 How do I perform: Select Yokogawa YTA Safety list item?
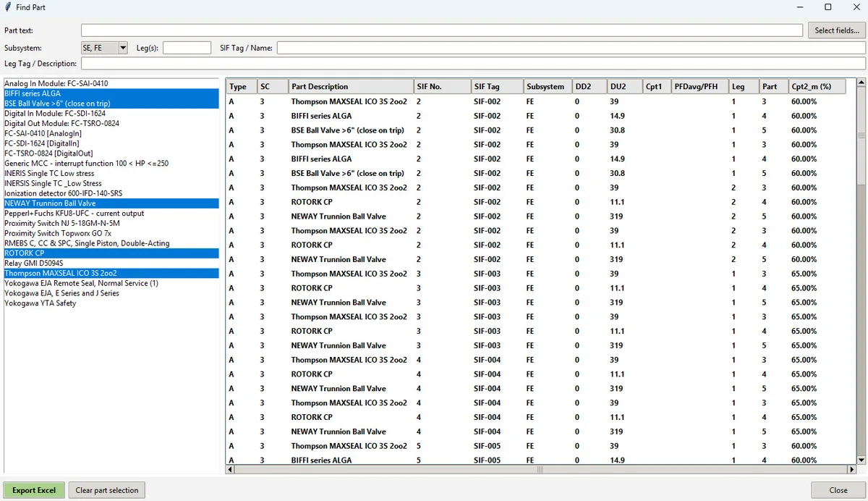point(111,303)
